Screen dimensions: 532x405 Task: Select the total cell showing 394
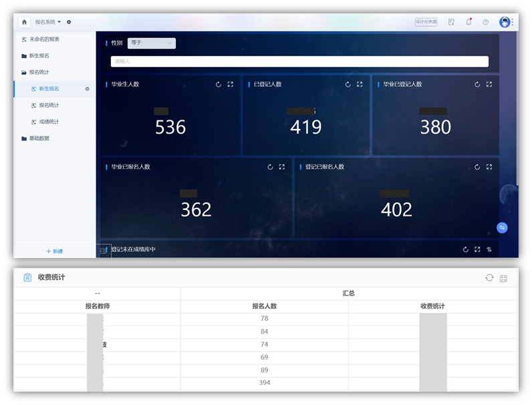pyautogui.click(x=264, y=383)
